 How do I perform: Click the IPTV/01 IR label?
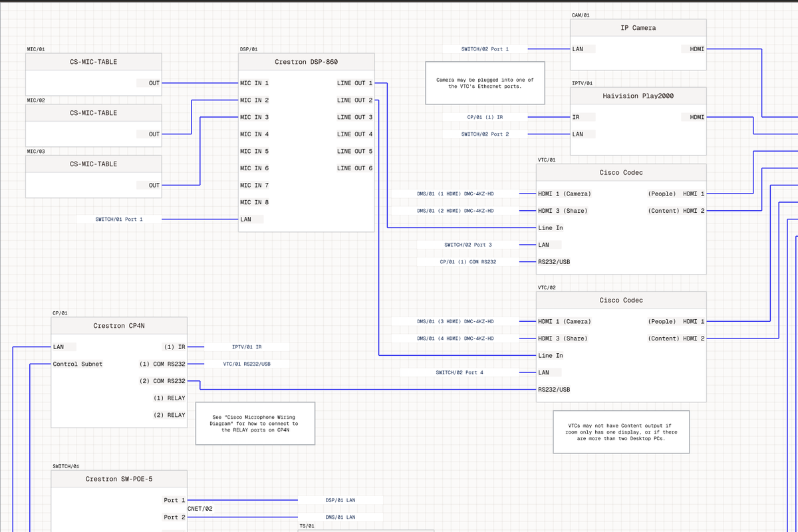(247, 347)
